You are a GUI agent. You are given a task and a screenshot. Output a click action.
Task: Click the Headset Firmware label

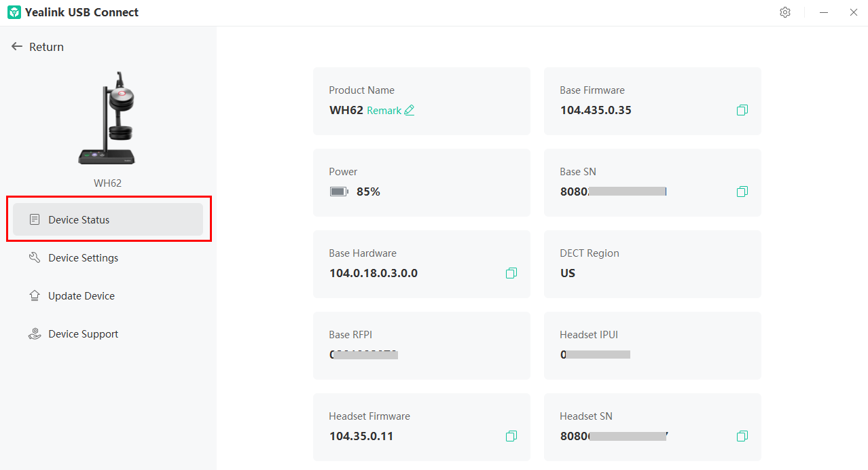pyautogui.click(x=369, y=416)
